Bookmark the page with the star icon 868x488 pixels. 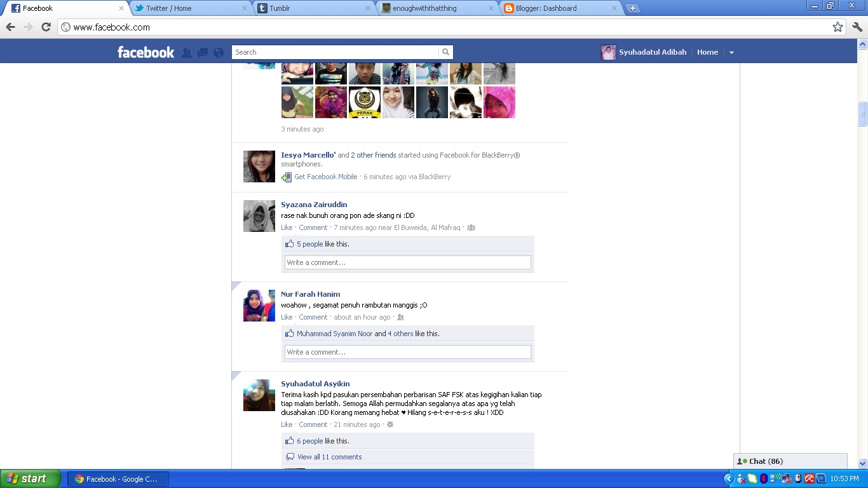click(x=837, y=27)
